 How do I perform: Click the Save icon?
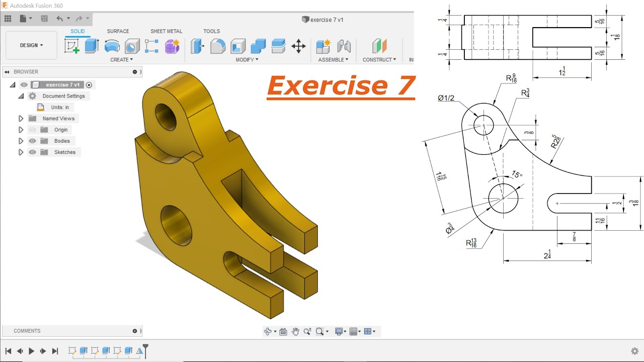coord(44,19)
